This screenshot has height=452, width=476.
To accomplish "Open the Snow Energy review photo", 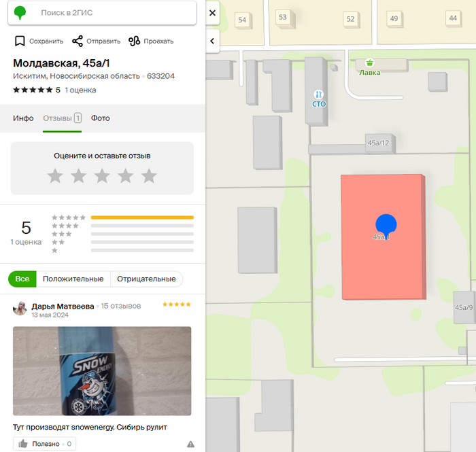I will pos(102,371).
